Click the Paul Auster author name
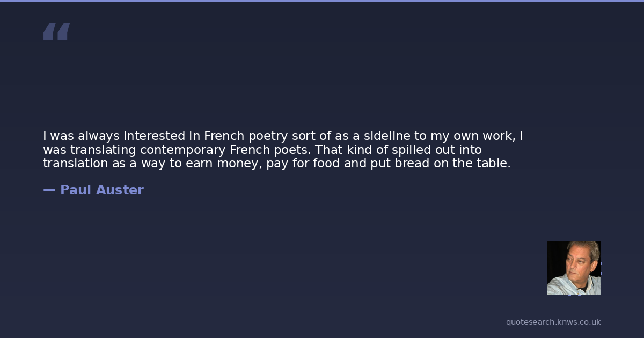This screenshot has width=644, height=338. 101,190
